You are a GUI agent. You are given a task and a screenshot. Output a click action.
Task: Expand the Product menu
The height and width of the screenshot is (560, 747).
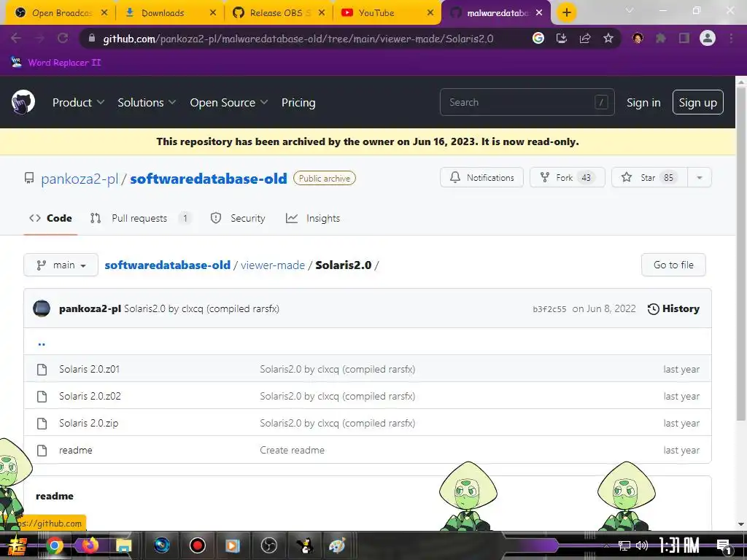point(78,102)
